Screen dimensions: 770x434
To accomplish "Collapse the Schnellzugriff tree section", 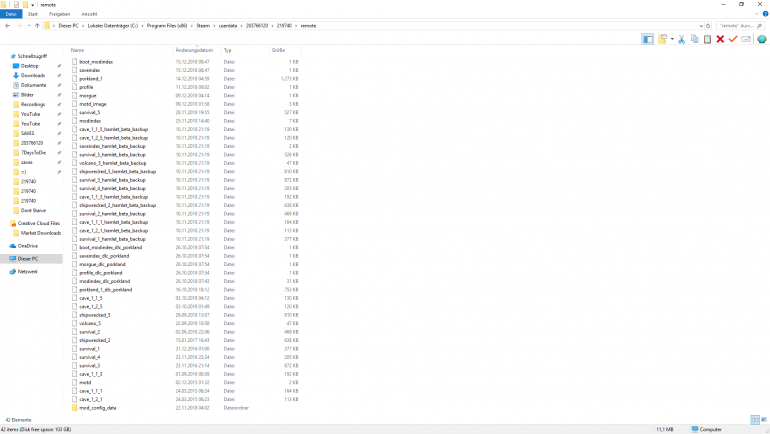I will point(5,57).
